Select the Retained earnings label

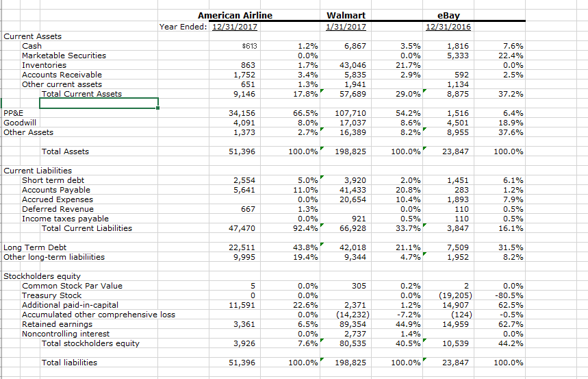57,324
